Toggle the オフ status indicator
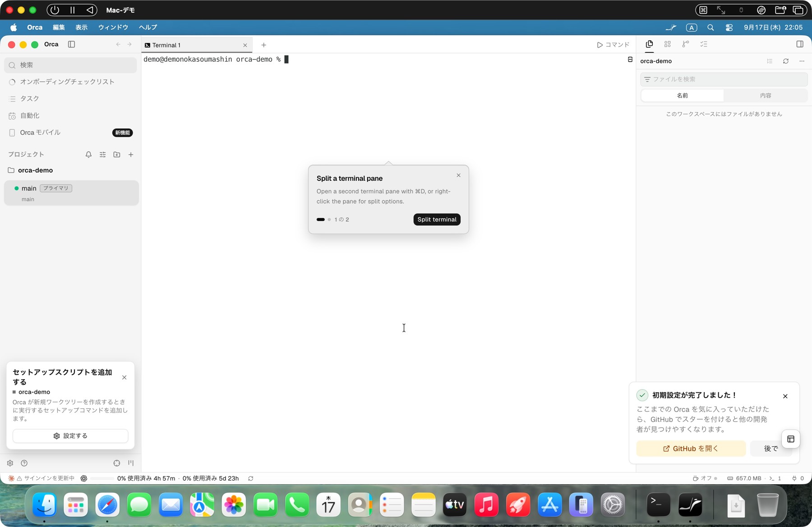 point(705,478)
